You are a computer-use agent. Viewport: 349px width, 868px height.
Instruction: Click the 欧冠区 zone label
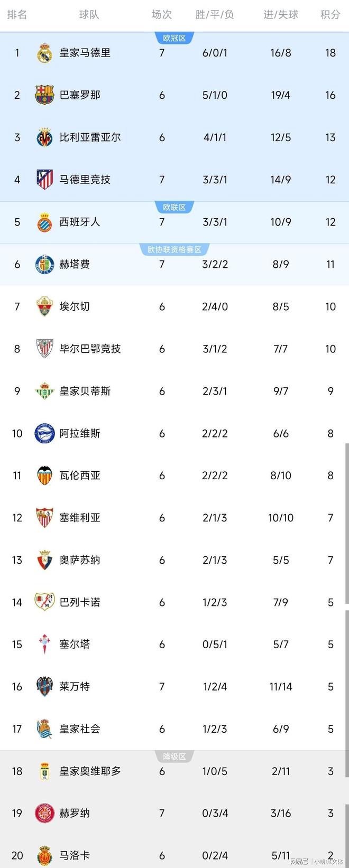click(x=174, y=38)
